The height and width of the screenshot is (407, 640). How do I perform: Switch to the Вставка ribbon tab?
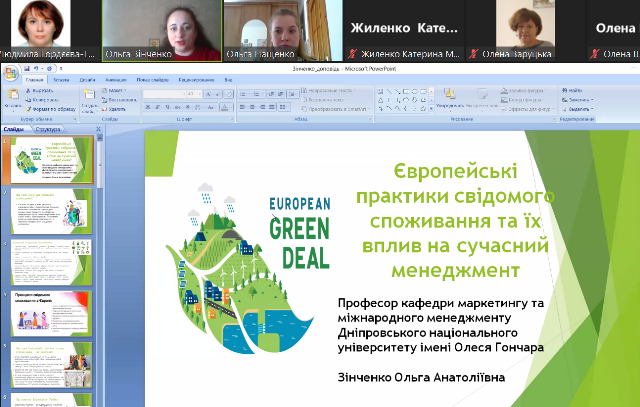[x=61, y=80]
